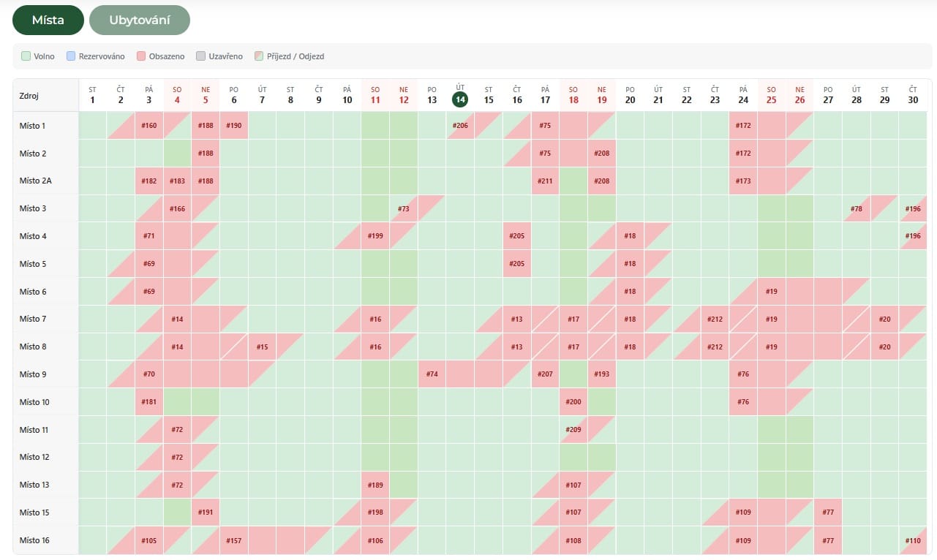The height and width of the screenshot is (560, 937).
Task: Click the Zdroj column header
Action: click(x=29, y=96)
